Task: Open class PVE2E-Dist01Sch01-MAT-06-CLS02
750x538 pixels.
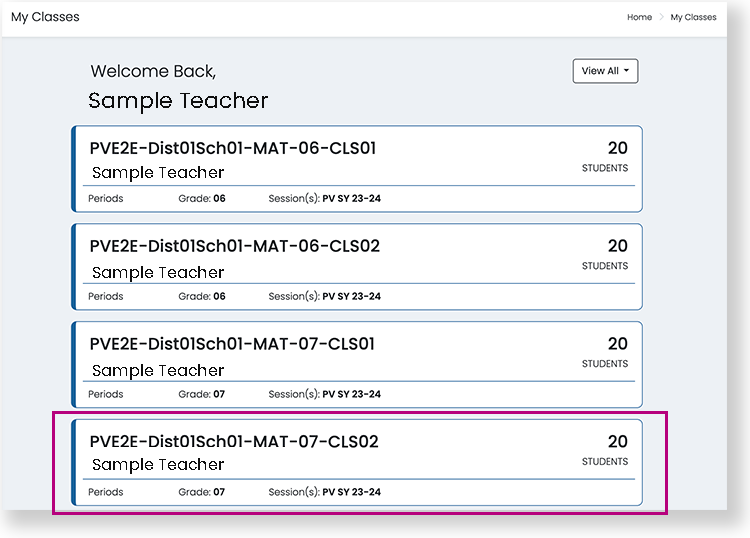Action: 234,246
